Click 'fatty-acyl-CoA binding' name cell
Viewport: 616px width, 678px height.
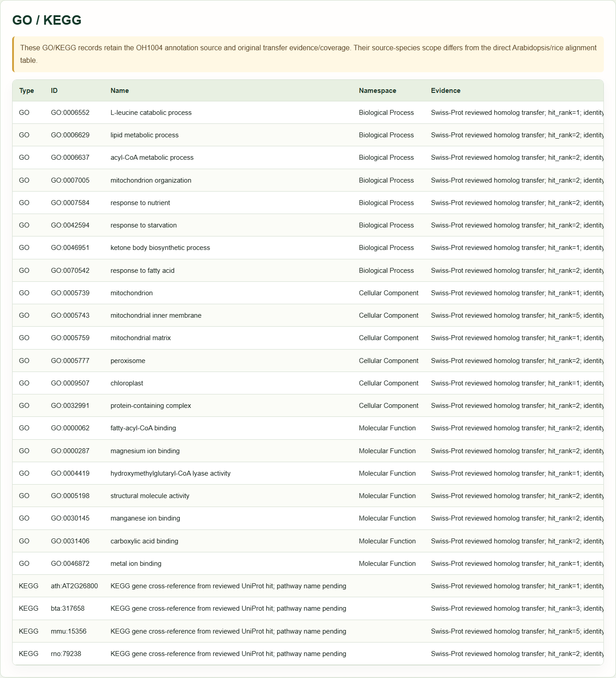coord(143,428)
